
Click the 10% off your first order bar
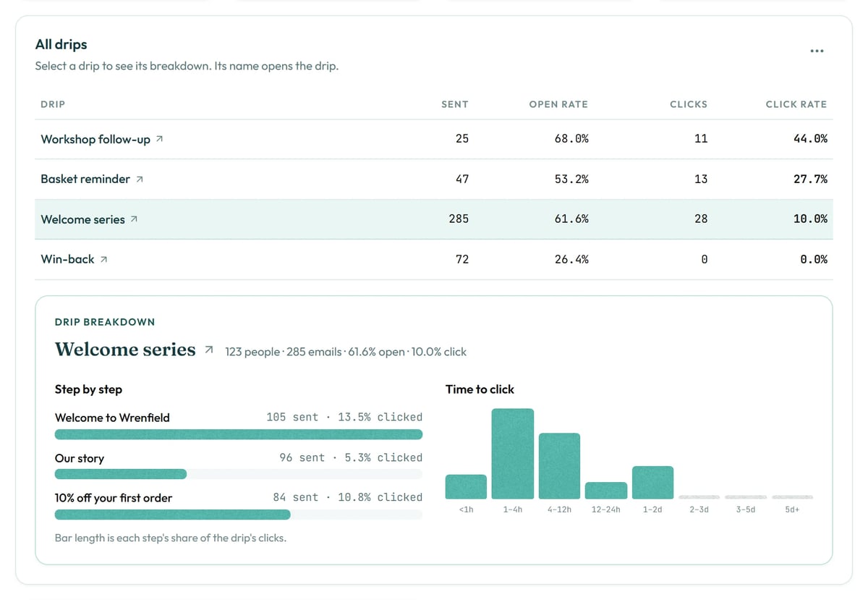point(239,515)
